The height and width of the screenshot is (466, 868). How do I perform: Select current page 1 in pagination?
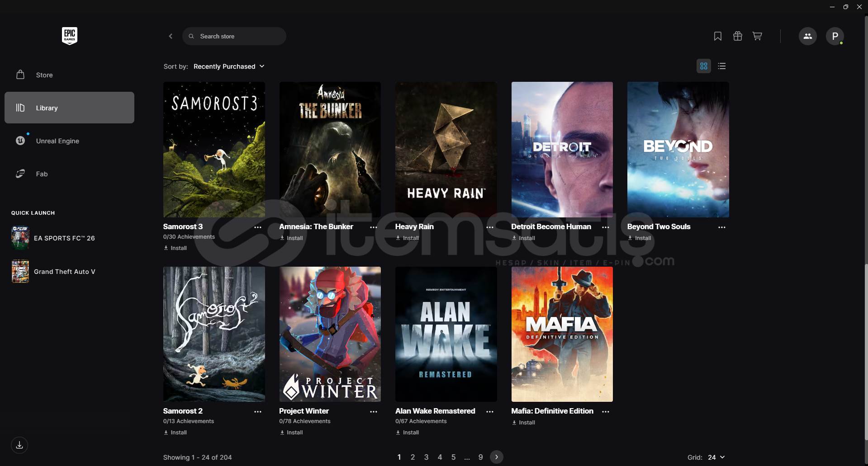click(399, 457)
